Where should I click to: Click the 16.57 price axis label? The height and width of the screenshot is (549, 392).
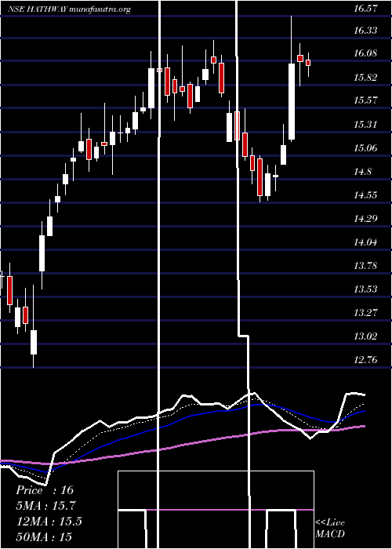[x=365, y=9]
